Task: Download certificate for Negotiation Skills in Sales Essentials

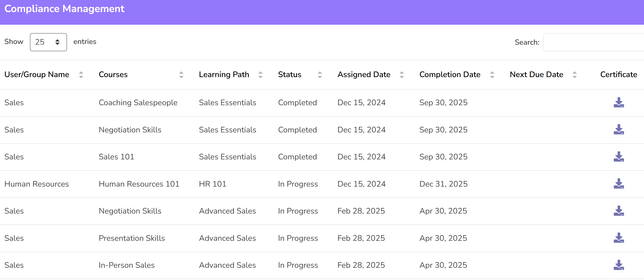Action: [x=619, y=130]
